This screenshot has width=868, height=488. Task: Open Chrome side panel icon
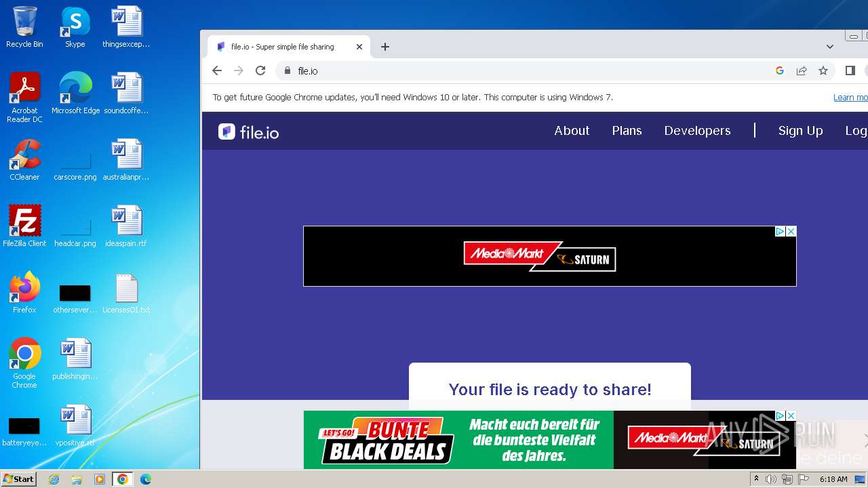[850, 70]
